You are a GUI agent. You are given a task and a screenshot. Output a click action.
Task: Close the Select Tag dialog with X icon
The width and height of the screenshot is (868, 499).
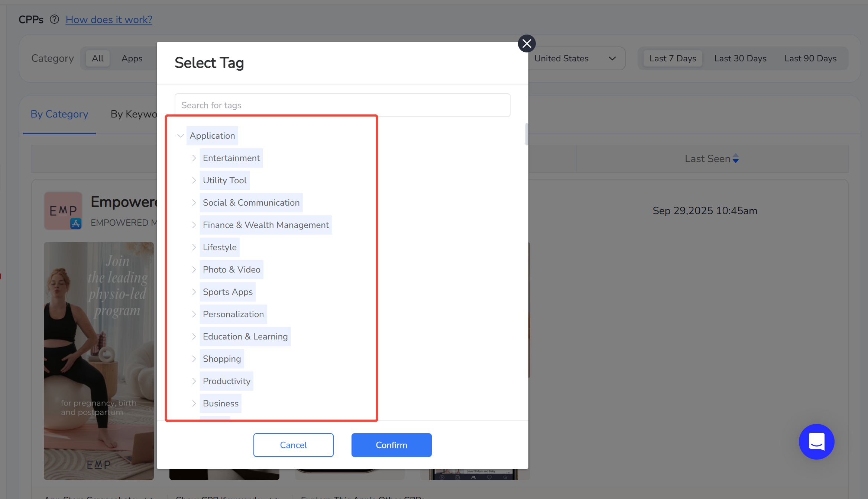click(x=527, y=44)
